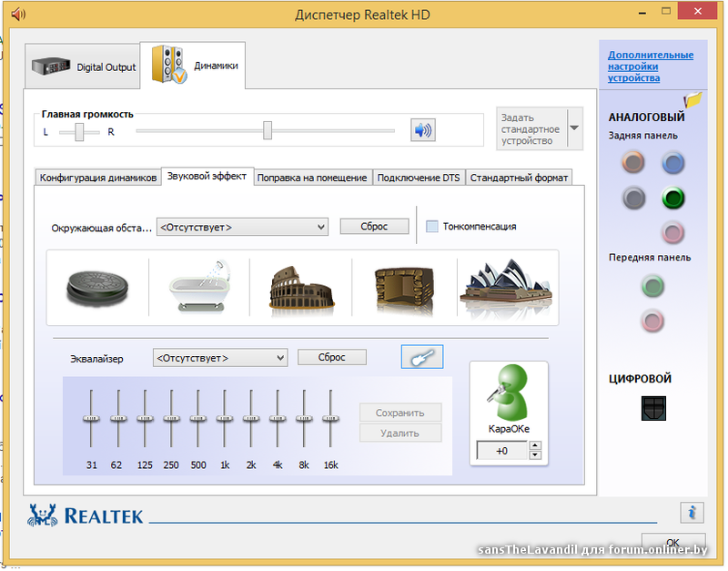Click the green front panel jack

point(654,287)
